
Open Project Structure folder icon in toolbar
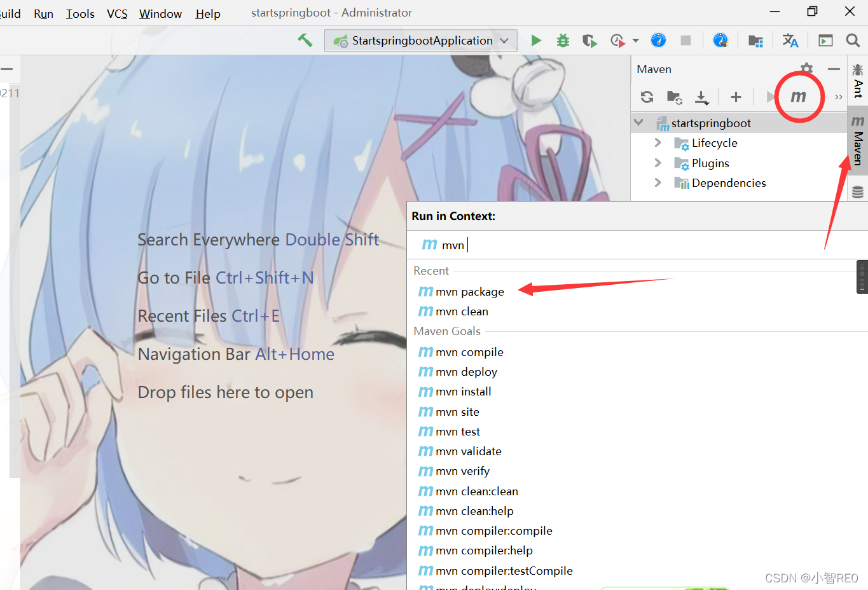755,41
